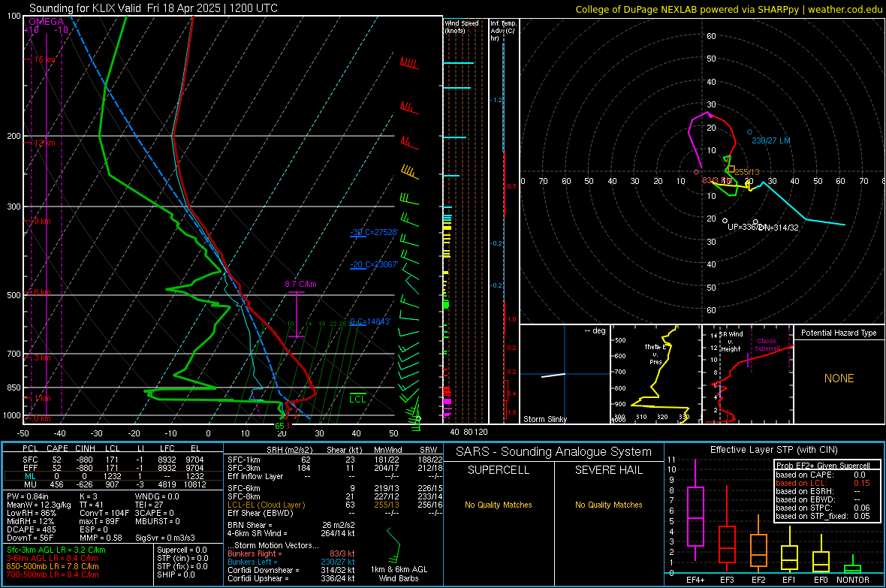Click the PW = 0.84in value
The height and width of the screenshot is (588, 886).
click(x=28, y=497)
